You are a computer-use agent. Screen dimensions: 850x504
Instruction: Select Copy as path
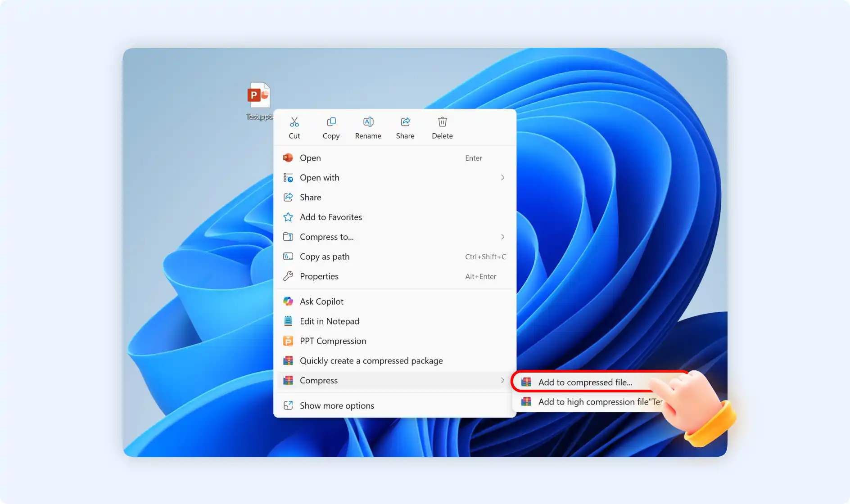[395, 256]
